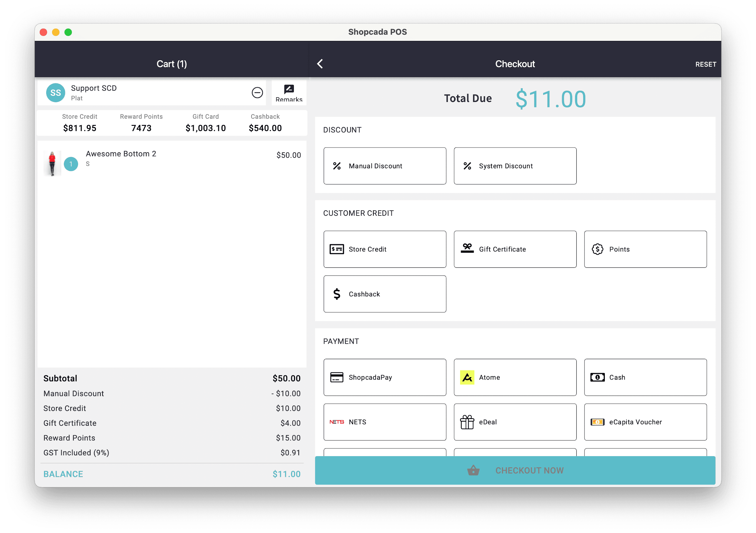
Task: Click the eCapita Voucher ticket icon
Action: (597, 422)
